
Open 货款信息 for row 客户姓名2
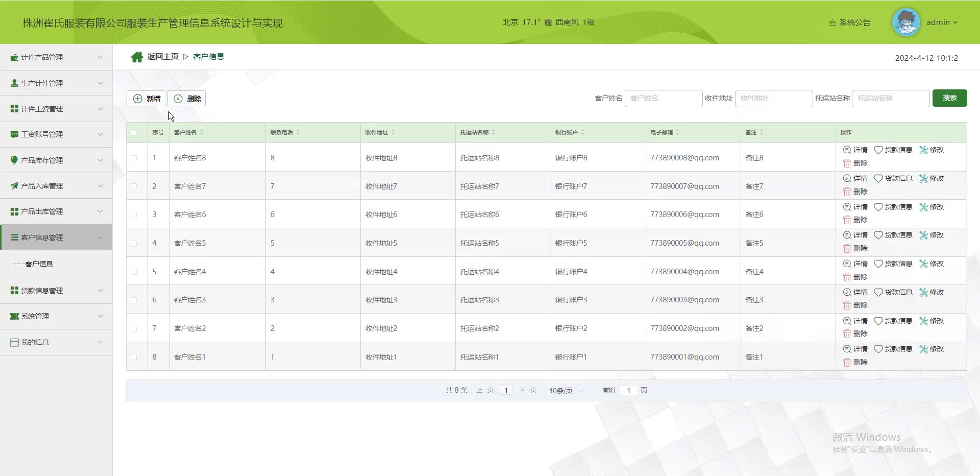[x=893, y=321]
